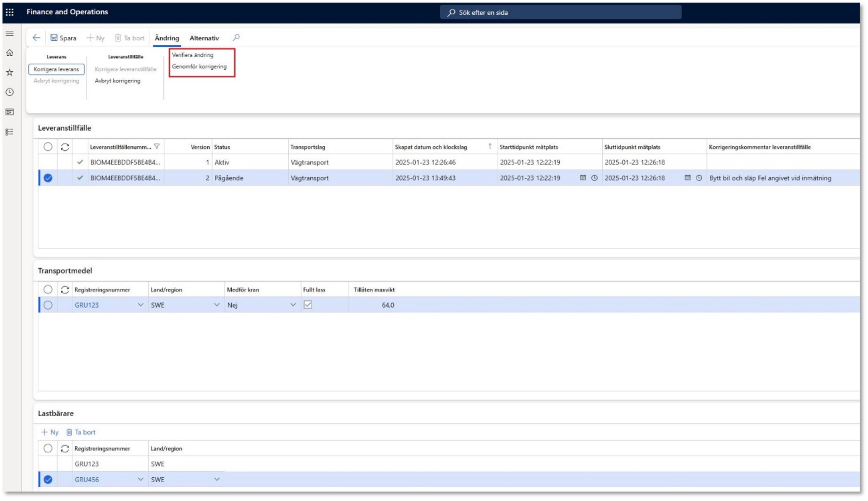The width and height of the screenshot is (868, 501).
Task: Select all rows in Leveranstillfälle grid
Action: pyautogui.click(x=48, y=147)
